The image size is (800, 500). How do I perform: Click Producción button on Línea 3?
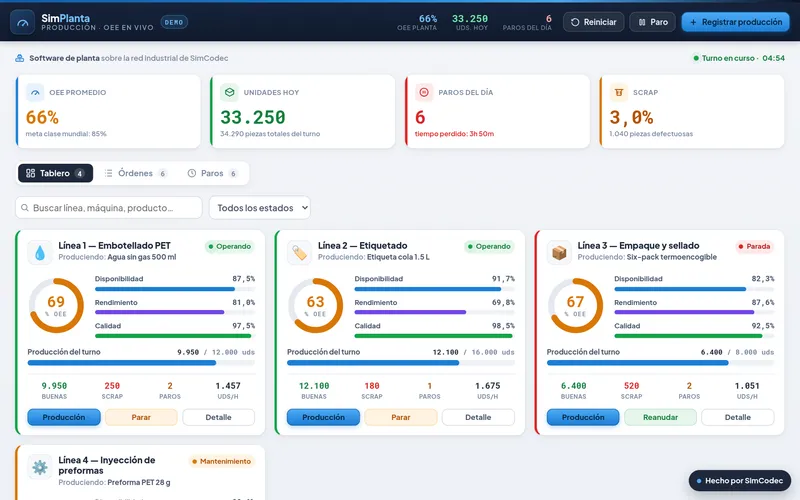583,417
